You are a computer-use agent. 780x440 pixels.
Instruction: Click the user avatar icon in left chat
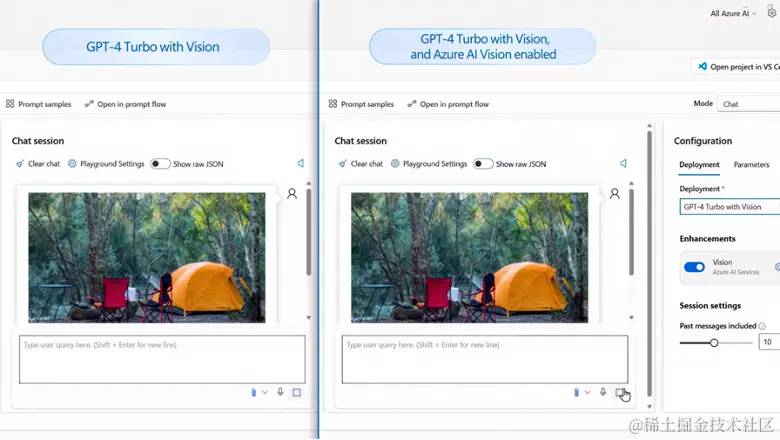click(292, 193)
